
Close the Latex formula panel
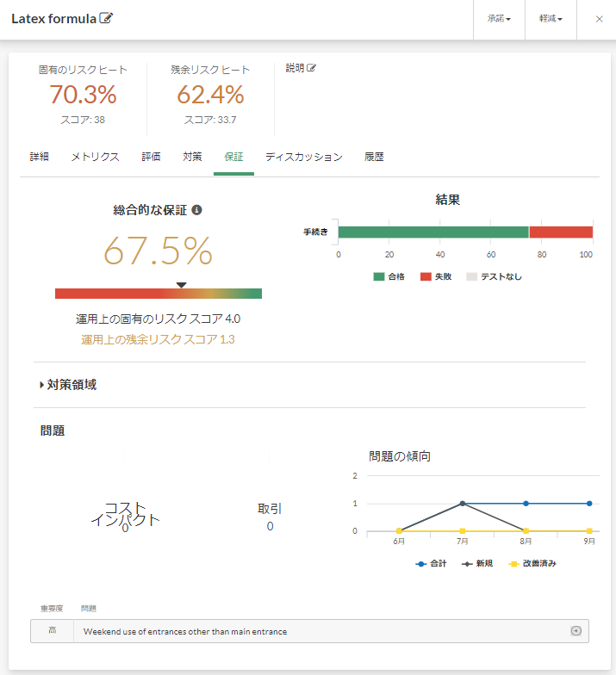click(599, 19)
